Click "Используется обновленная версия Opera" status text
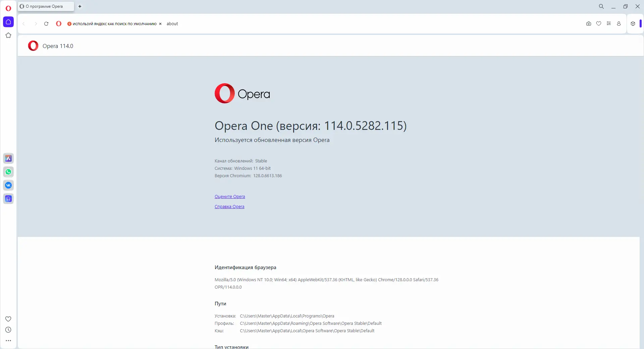The image size is (644, 349). pos(272,140)
